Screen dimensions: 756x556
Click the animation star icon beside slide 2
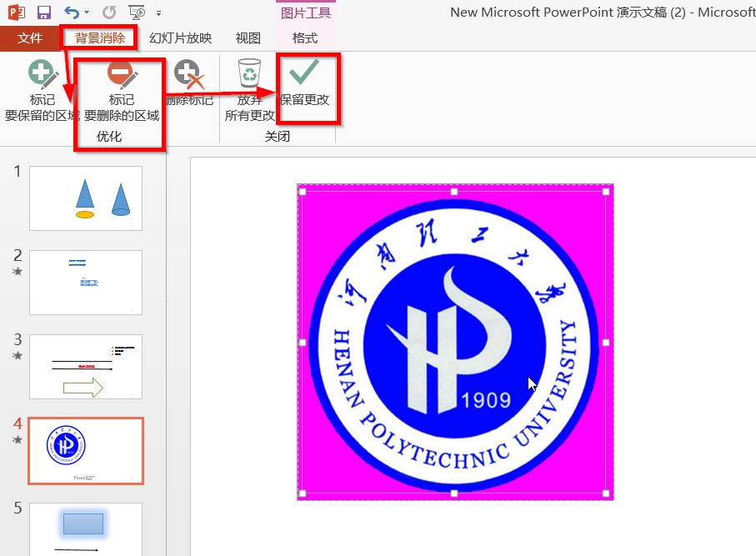click(x=18, y=271)
